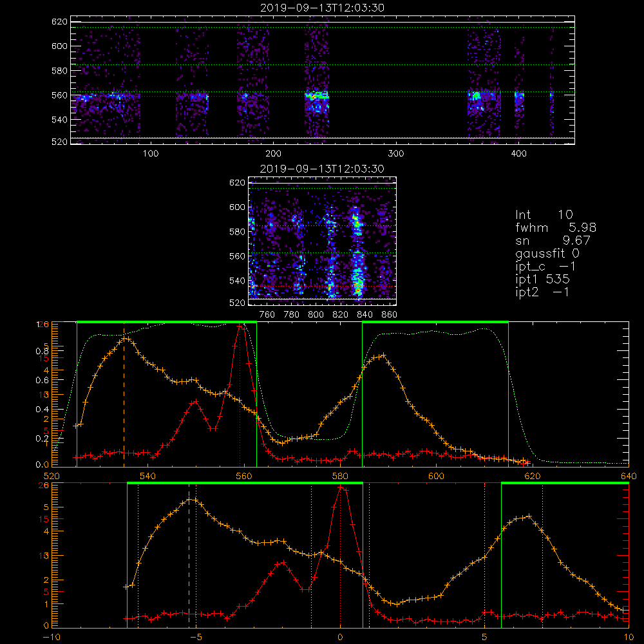The width and height of the screenshot is (644, 644).
Task: Click x-axis label 860 on middle image
Action: 390,315
